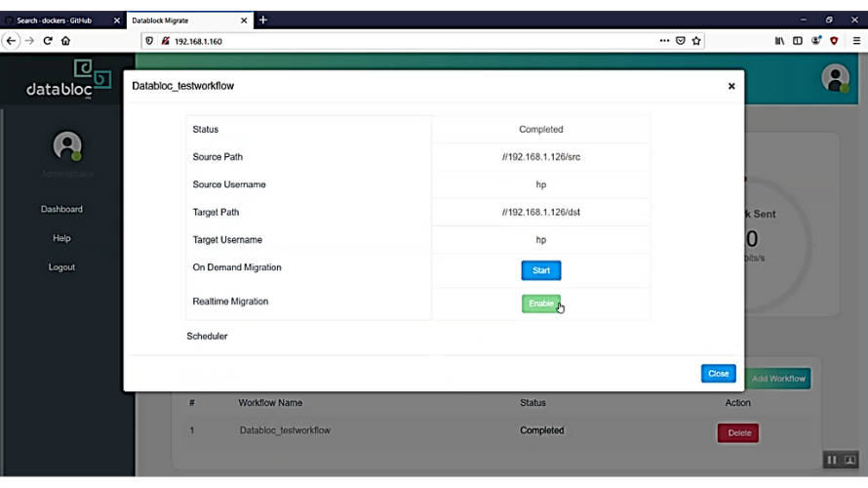
Task: Save page to Pocket icon
Action: point(681,40)
